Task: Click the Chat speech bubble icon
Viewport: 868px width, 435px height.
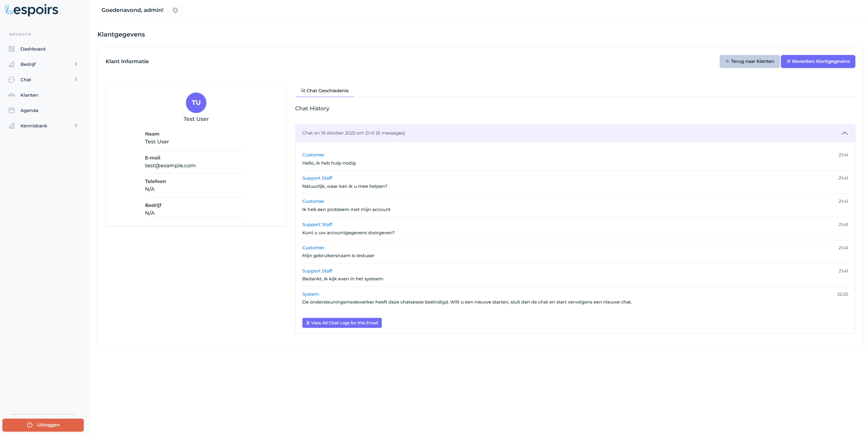Action: 12,80
